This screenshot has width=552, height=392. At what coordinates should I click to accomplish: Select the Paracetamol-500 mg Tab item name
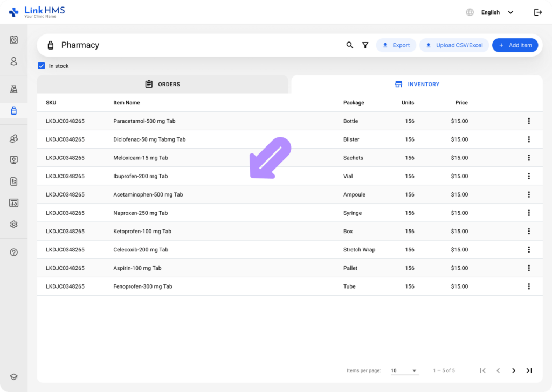144,121
